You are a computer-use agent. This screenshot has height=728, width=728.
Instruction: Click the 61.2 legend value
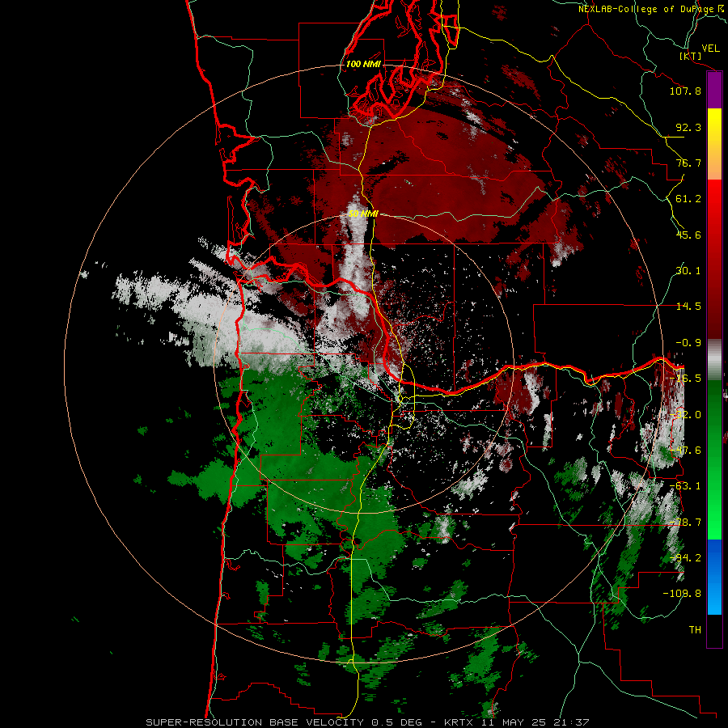[x=688, y=199]
